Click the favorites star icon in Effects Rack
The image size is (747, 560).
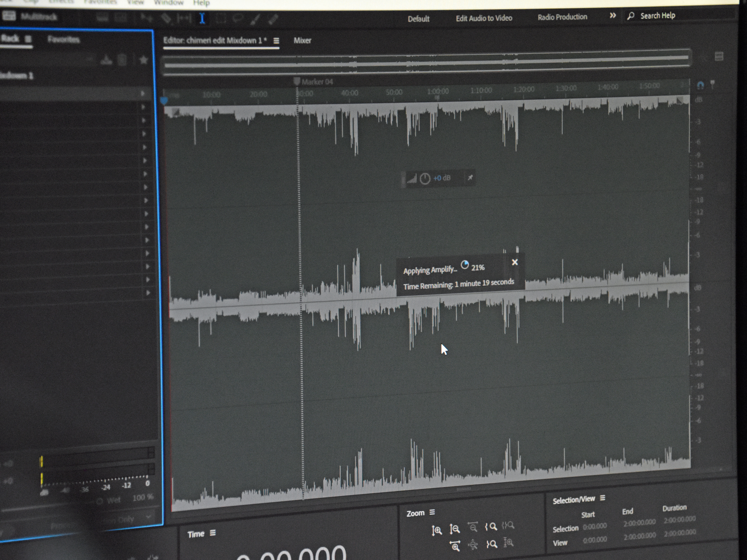point(144,60)
